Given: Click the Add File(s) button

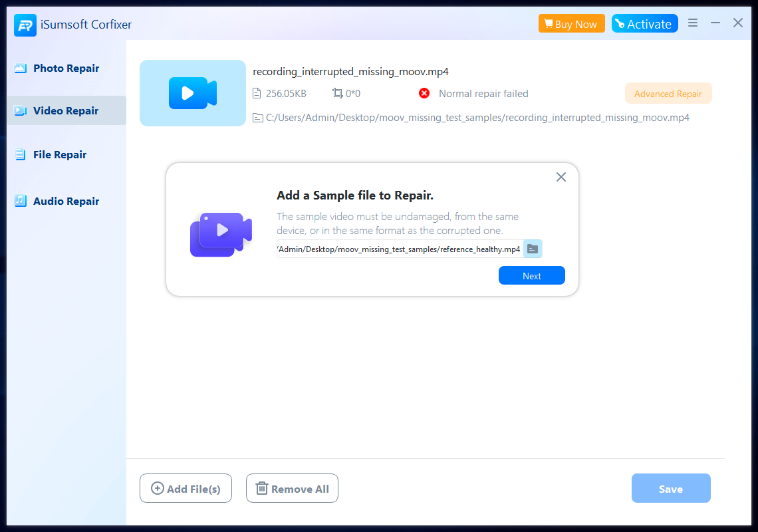Looking at the screenshot, I should tap(186, 489).
